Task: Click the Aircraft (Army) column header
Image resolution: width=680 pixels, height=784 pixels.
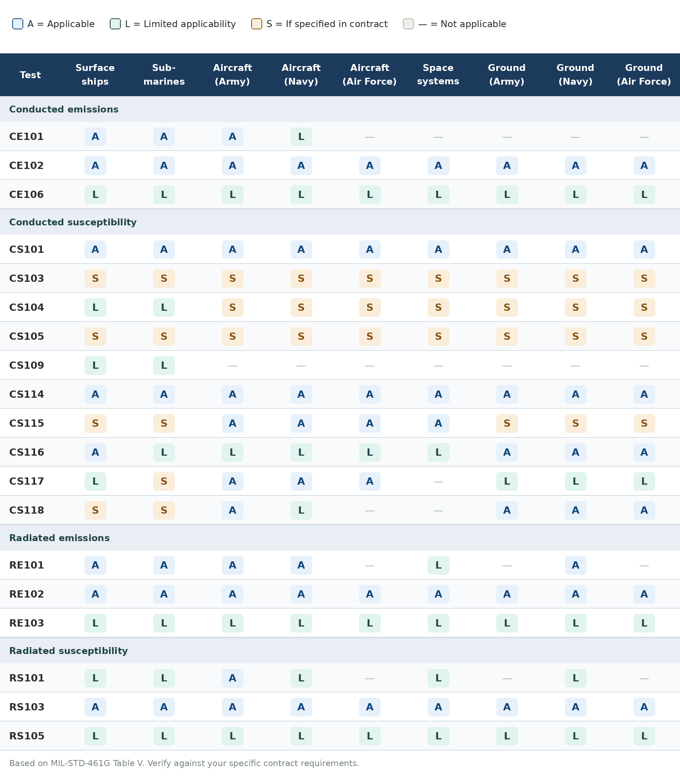Action: (233, 75)
